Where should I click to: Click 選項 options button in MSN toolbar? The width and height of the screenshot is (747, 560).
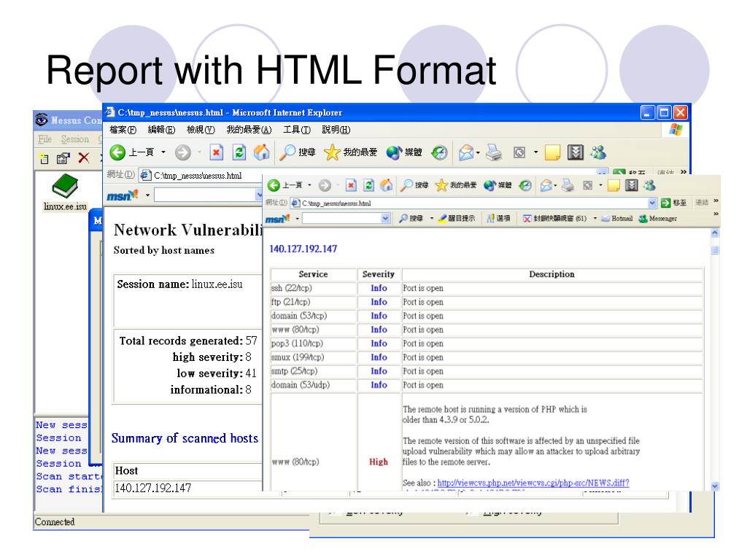tap(498, 218)
